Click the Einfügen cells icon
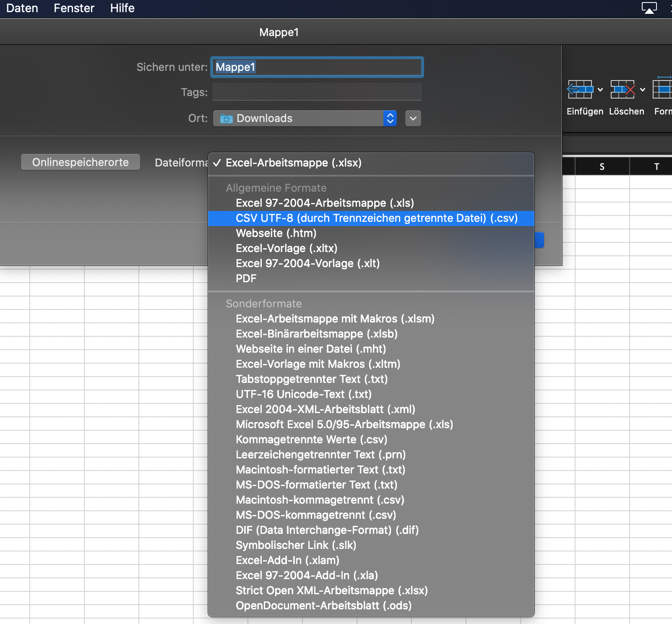 [x=580, y=89]
